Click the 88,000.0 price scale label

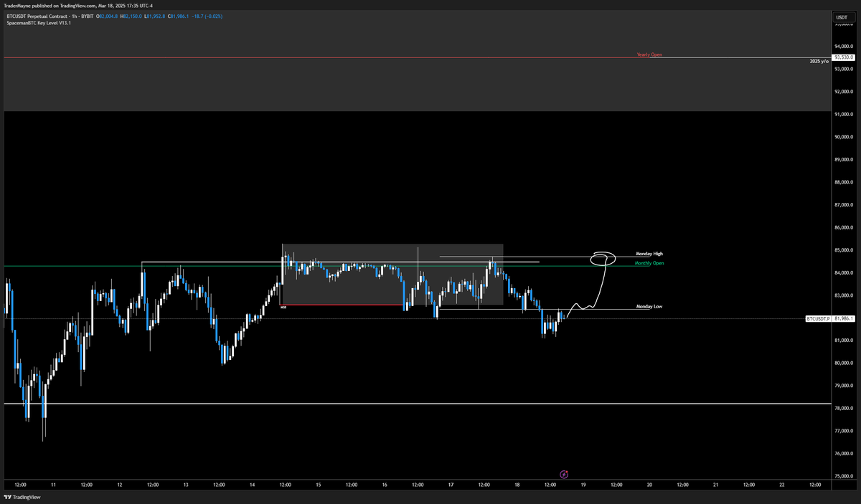[843, 182]
